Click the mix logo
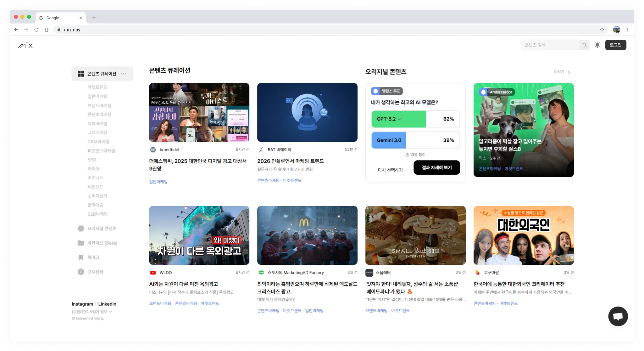The width and height of the screenshot is (644, 351). (25, 45)
